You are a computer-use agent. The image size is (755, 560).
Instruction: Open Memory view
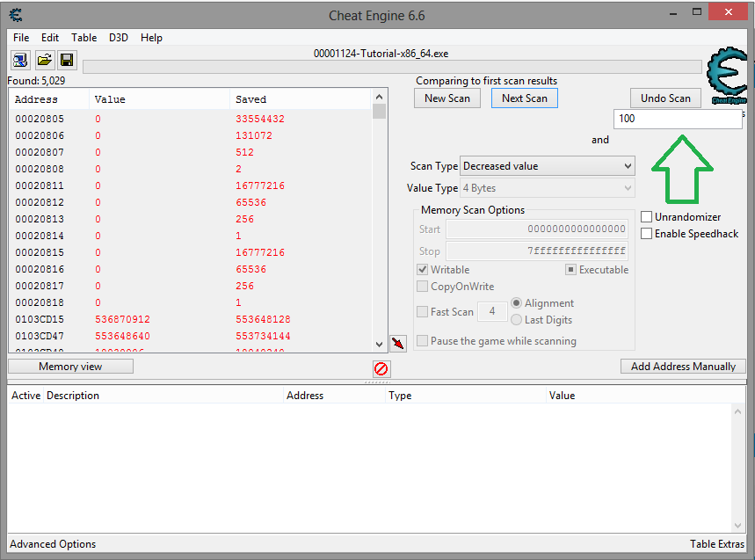click(70, 367)
